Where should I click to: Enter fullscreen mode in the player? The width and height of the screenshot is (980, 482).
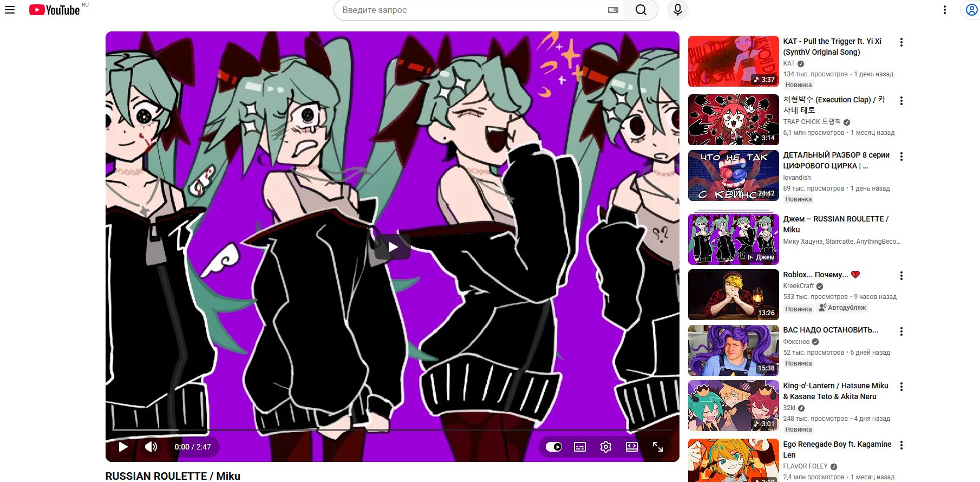pyautogui.click(x=657, y=447)
